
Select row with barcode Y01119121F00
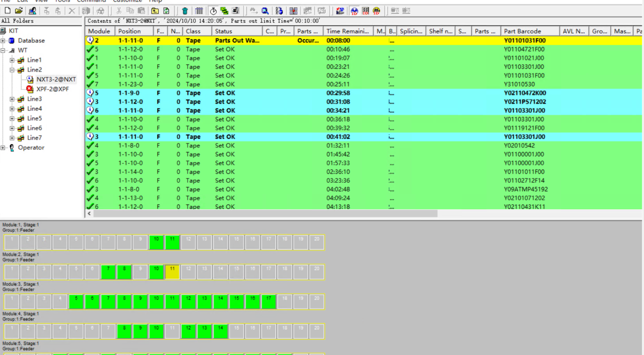coord(364,128)
